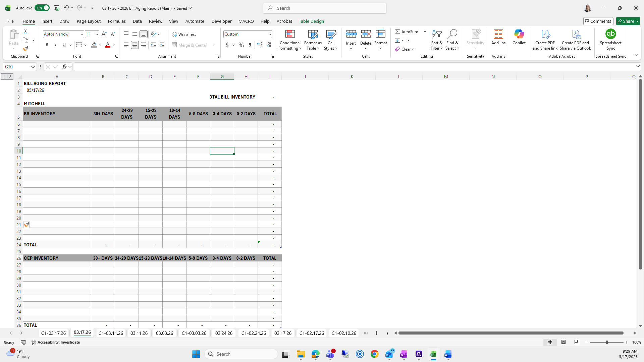Expand the Name Box dropdown arrow
The height and width of the screenshot is (362, 644).
[x=33, y=67]
